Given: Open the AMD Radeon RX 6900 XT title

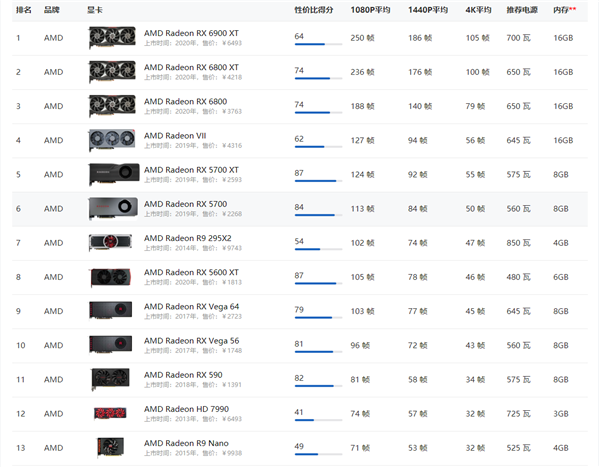Looking at the screenshot, I should (x=191, y=33).
